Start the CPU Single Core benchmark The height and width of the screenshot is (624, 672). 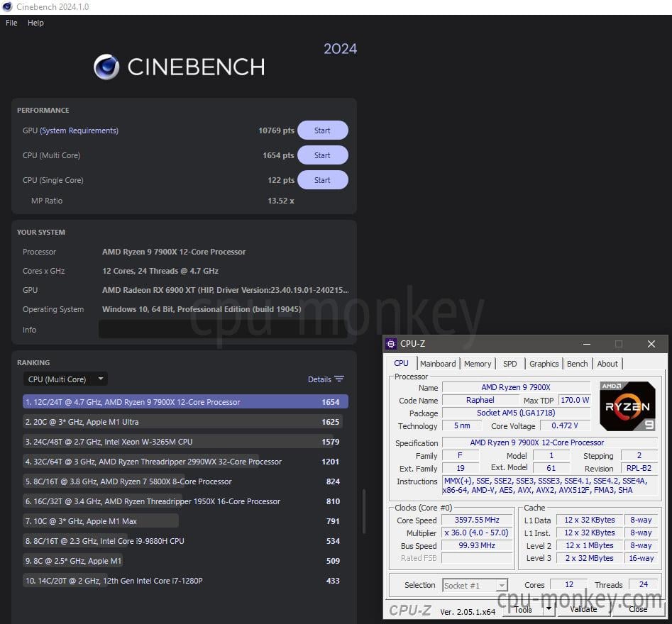coord(322,180)
